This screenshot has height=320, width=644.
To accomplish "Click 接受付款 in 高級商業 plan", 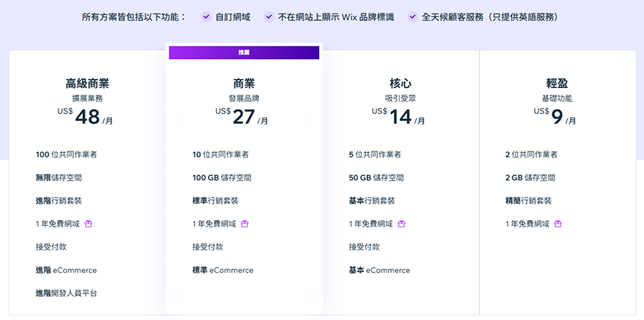I will [52, 247].
